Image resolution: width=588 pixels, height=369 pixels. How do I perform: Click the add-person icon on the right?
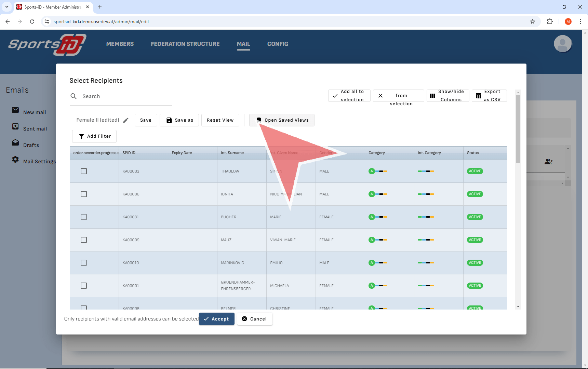click(x=548, y=162)
